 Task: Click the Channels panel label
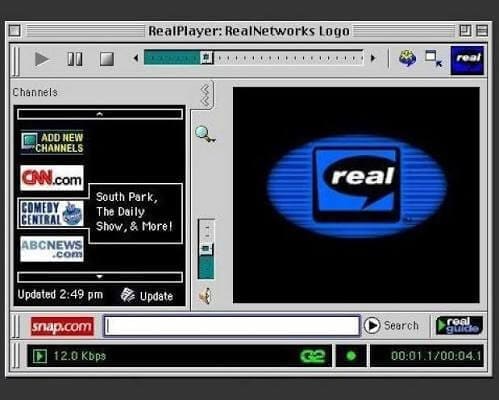35,92
